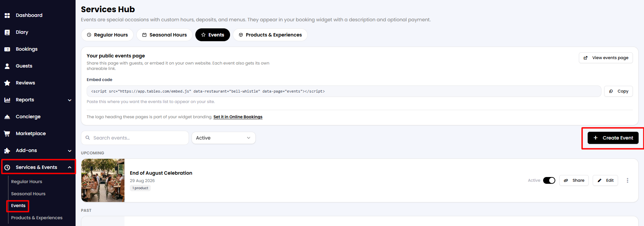The image size is (644, 226).
Task: Click the Diary book icon
Action: tap(7, 32)
